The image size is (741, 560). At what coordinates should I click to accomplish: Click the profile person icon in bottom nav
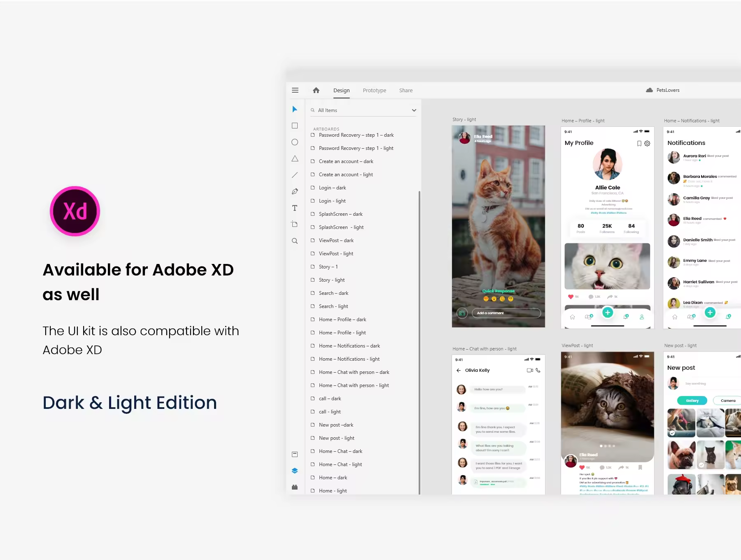point(641,317)
